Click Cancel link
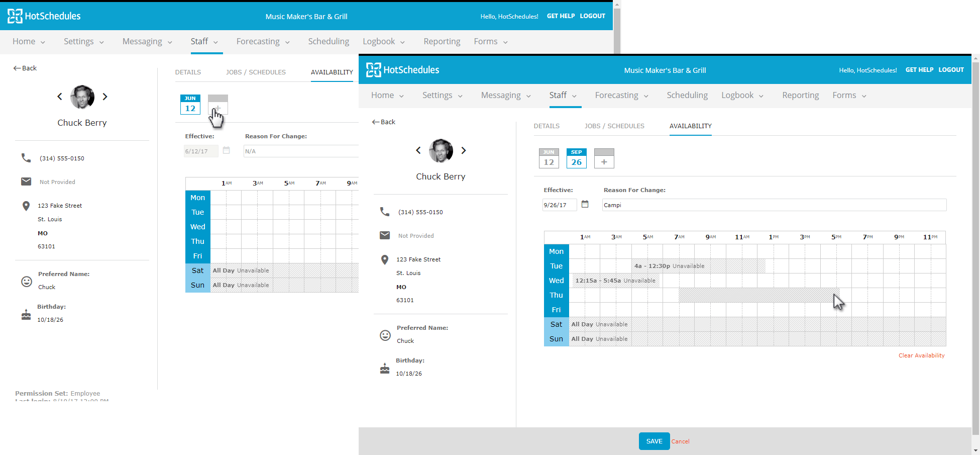 coord(681,441)
